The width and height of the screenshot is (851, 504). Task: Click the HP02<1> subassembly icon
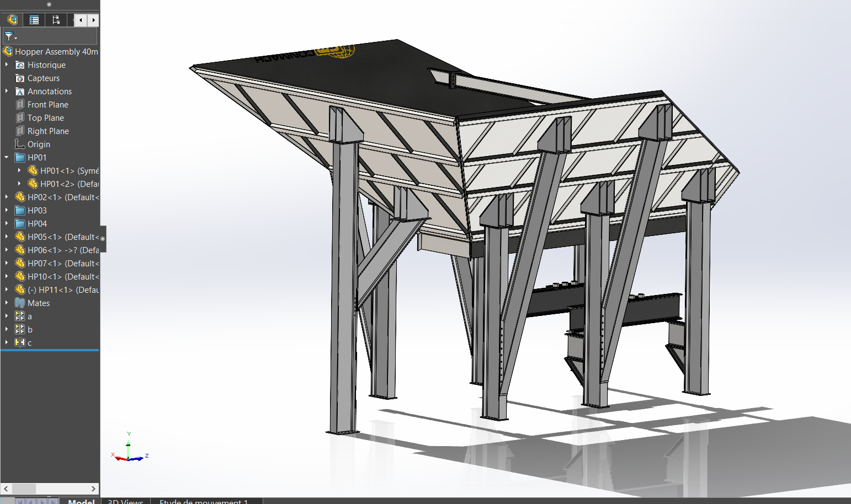pyautogui.click(x=20, y=197)
